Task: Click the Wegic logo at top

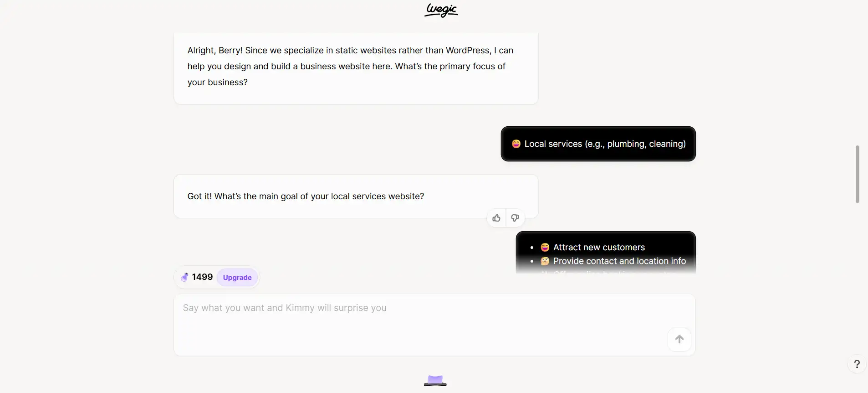Action: coord(441,10)
